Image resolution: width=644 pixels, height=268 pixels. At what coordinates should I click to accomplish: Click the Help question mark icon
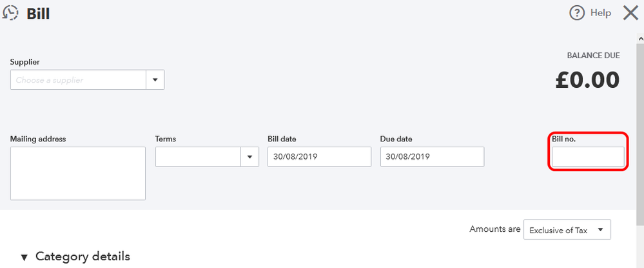pyautogui.click(x=576, y=13)
